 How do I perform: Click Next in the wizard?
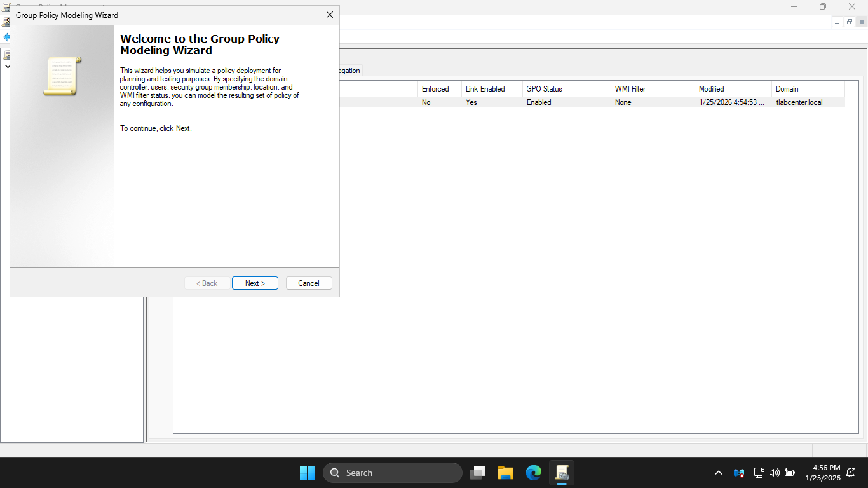coord(255,283)
